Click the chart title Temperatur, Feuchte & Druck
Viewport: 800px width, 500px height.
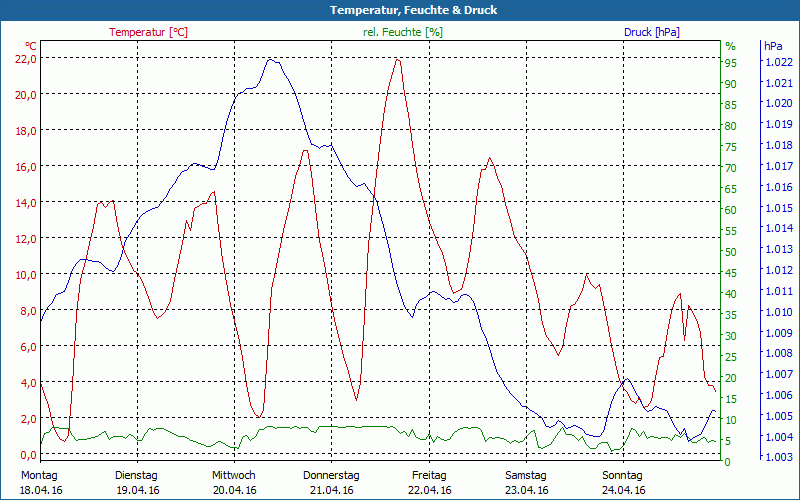click(400, 10)
